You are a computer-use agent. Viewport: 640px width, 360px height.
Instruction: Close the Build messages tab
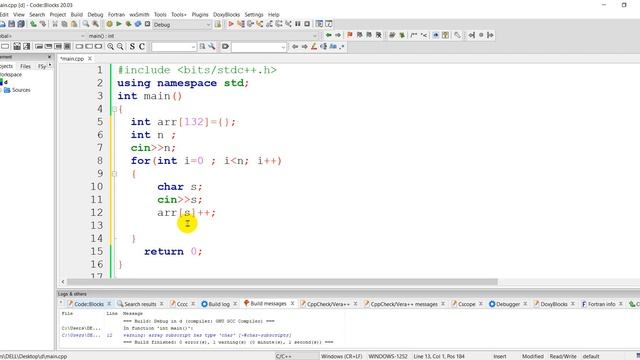coord(292,304)
